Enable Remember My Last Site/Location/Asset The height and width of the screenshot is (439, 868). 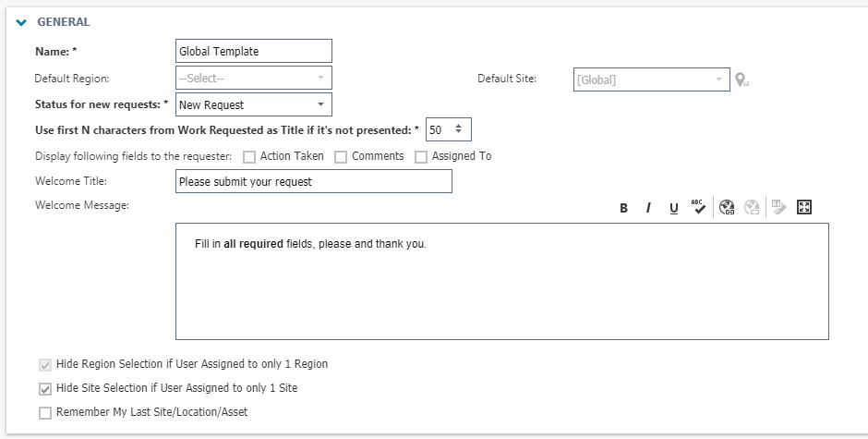[x=45, y=413]
